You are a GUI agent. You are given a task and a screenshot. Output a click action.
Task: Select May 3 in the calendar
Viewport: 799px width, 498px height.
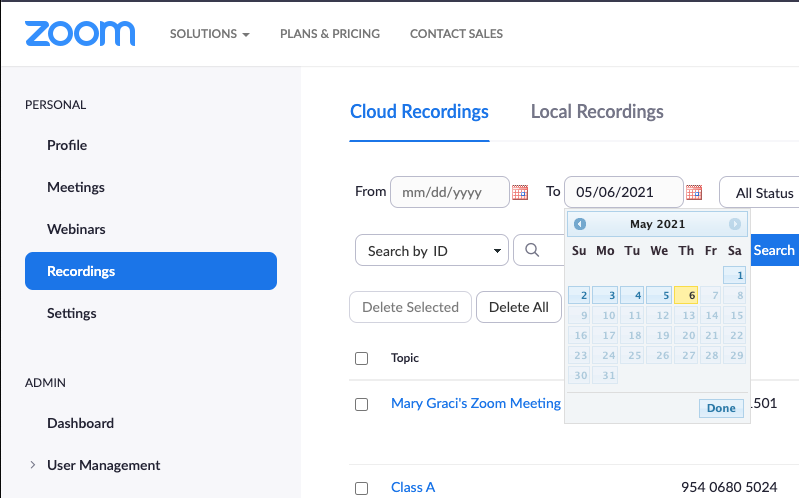click(x=606, y=295)
